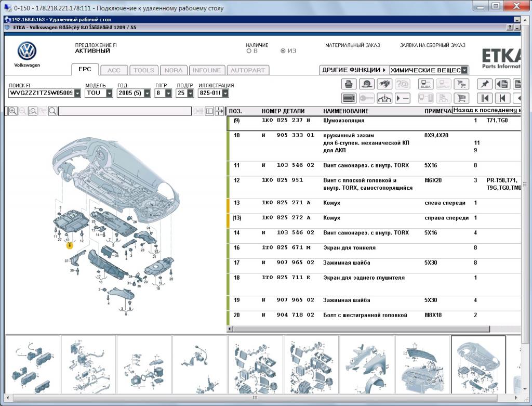Image resolution: width=532 pixels, height=406 pixels.
Task: Select row 12 part 1K0 825 951
Action: [x=374, y=187]
